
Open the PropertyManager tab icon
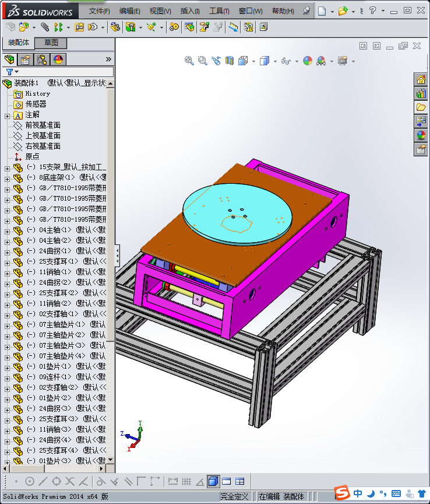26,60
